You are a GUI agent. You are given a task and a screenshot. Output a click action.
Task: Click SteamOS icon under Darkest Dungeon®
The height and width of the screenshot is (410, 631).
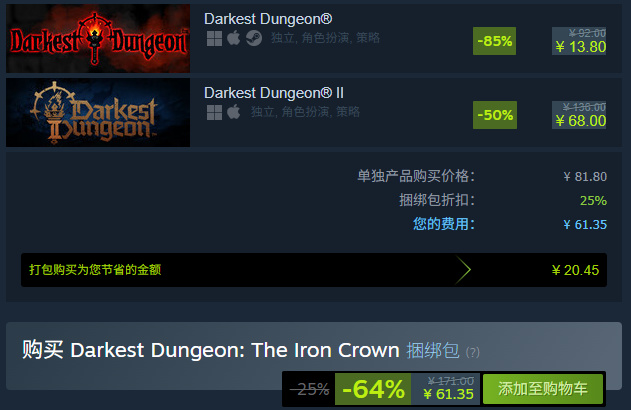(x=254, y=39)
